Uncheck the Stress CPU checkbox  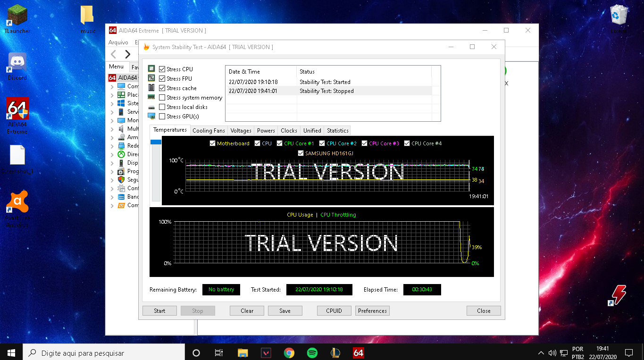coord(162,69)
